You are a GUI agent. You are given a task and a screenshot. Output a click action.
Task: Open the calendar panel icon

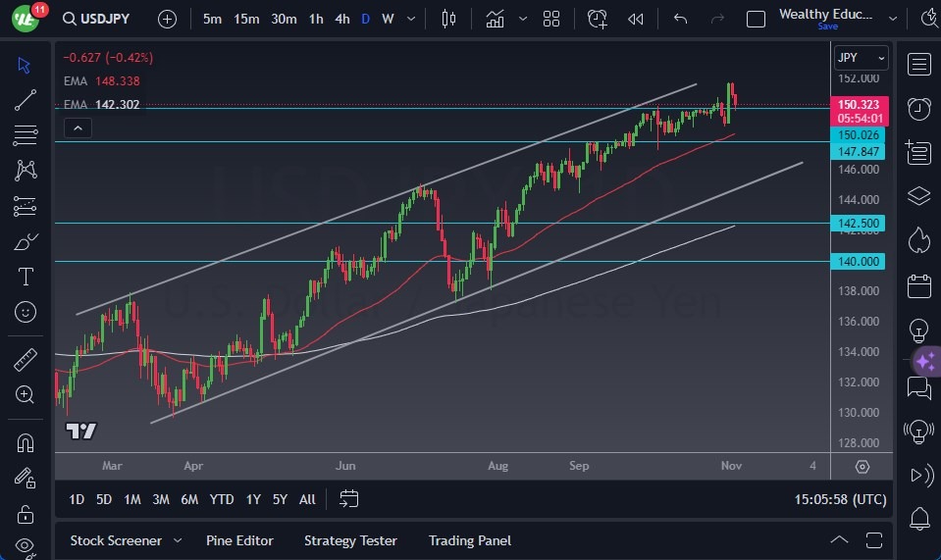point(919,286)
